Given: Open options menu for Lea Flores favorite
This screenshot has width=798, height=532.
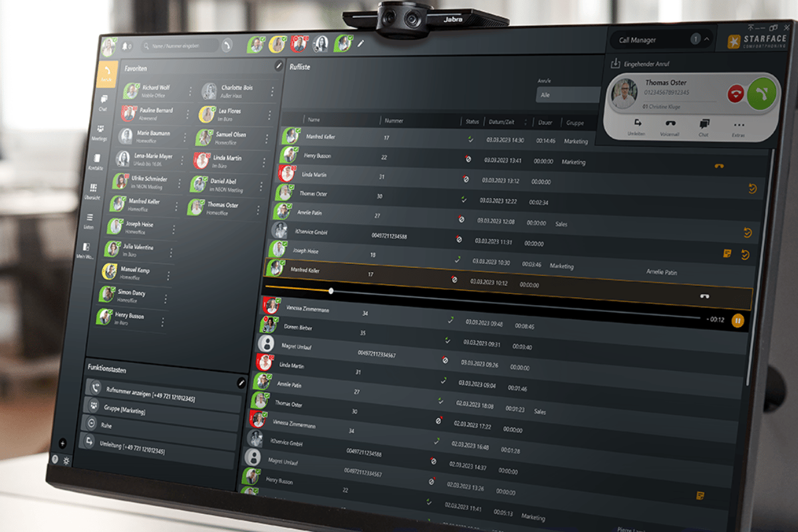Looking at the screenshot, I should (269, 115).
